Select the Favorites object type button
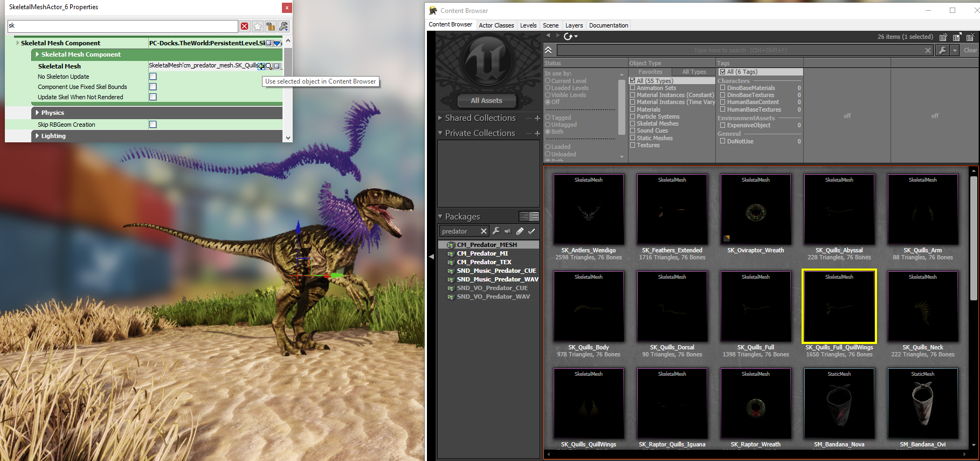Viewport: 980px width, 461px height. click(x=650, y=72)
